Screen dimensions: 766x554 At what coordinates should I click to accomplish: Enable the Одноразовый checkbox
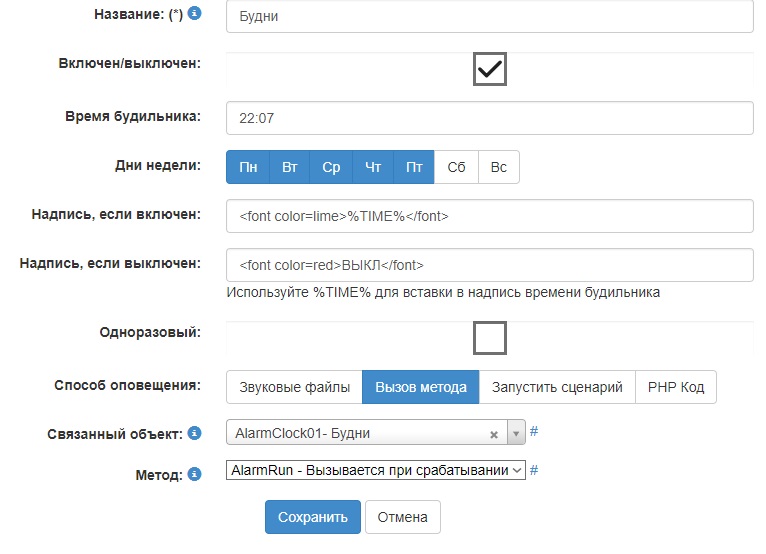click(x=490, y=338)
